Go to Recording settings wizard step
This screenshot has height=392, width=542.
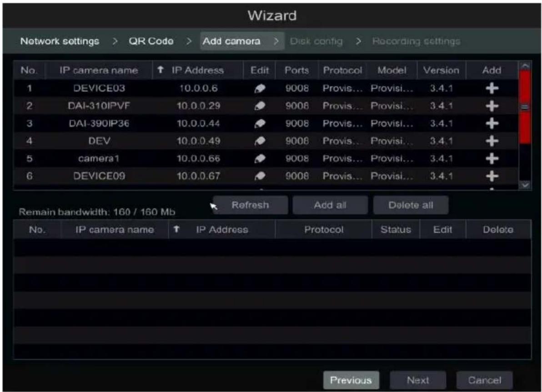click(416, 41)
